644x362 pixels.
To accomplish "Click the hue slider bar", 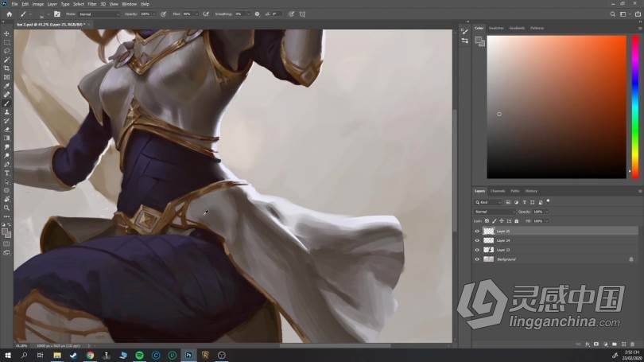I will point(635,107).
